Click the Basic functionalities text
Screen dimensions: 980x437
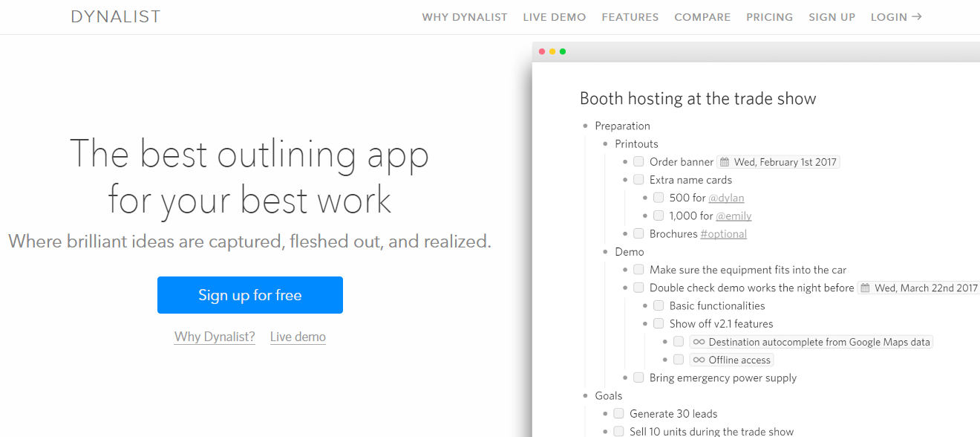pos(717,305)
